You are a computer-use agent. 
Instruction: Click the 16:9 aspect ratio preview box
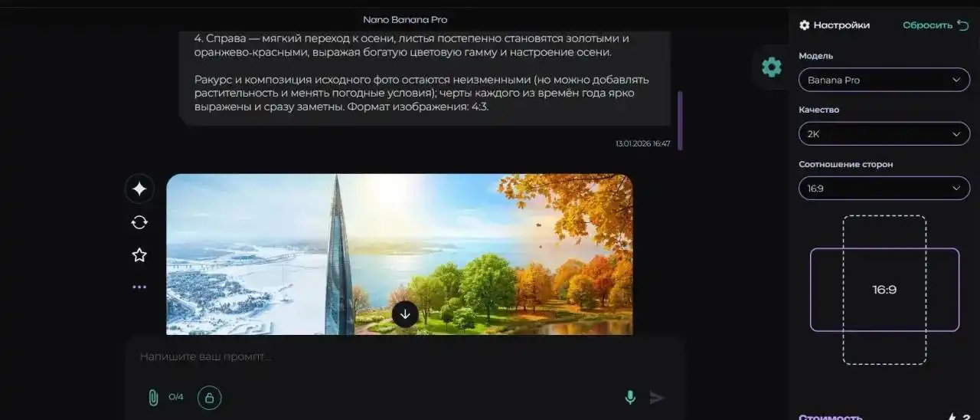tap(884, 290)
